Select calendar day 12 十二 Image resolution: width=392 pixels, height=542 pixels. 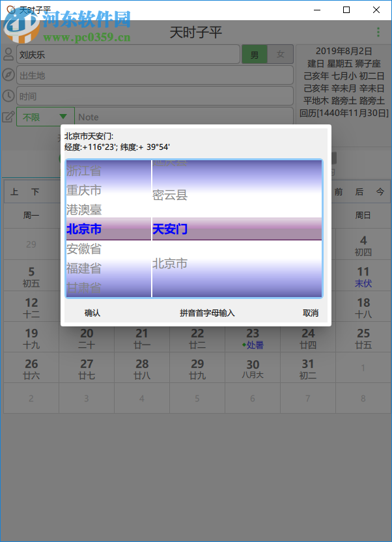point(31,307)
